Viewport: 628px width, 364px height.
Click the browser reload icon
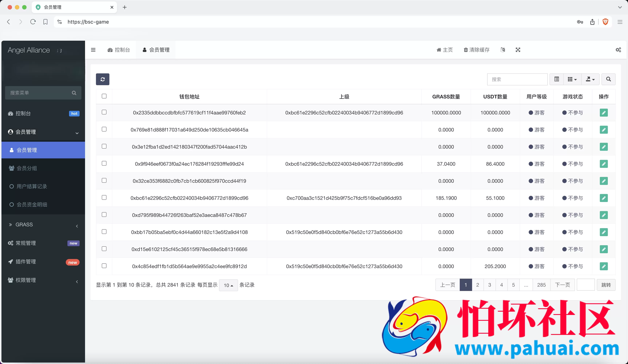(33, 22)
